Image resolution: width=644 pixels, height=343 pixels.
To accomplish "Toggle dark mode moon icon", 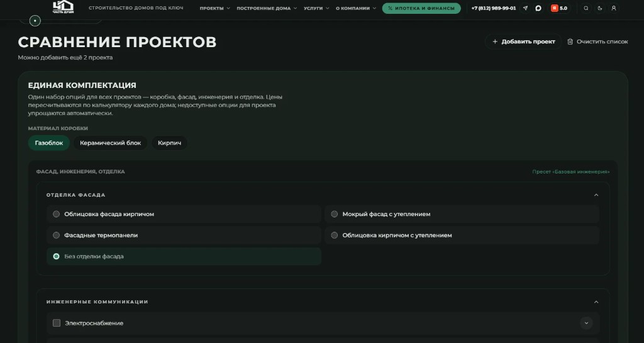I will [599, 8].
